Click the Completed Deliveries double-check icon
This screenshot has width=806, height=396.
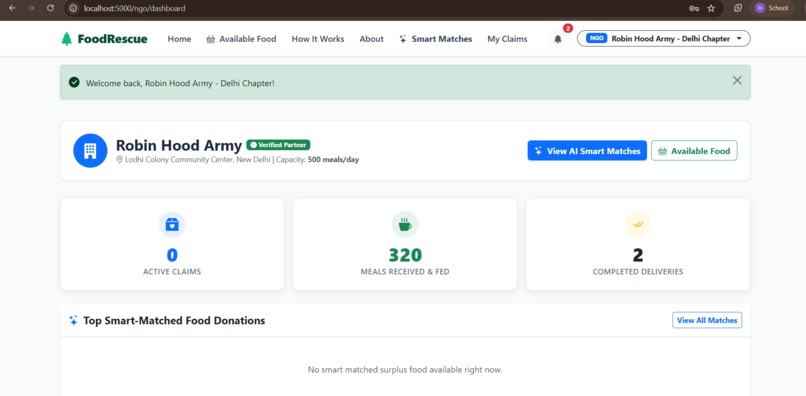(638, 225)
